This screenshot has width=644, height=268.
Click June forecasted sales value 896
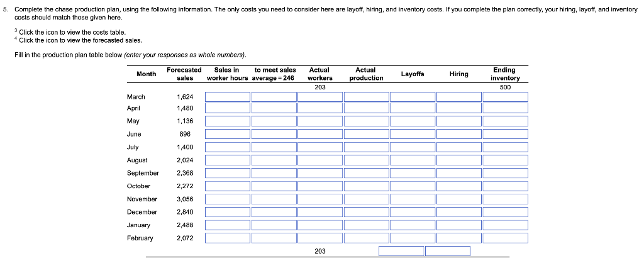[185, 134]
